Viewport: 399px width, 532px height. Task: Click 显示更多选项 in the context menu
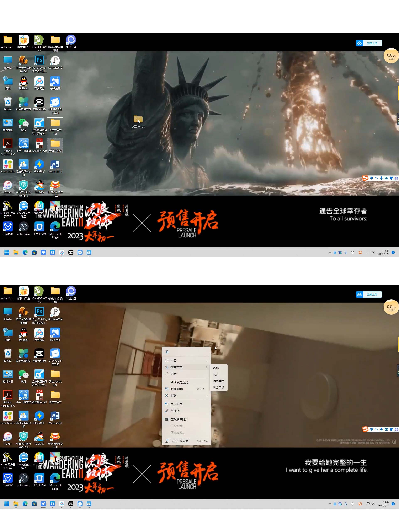click(186, 441)
